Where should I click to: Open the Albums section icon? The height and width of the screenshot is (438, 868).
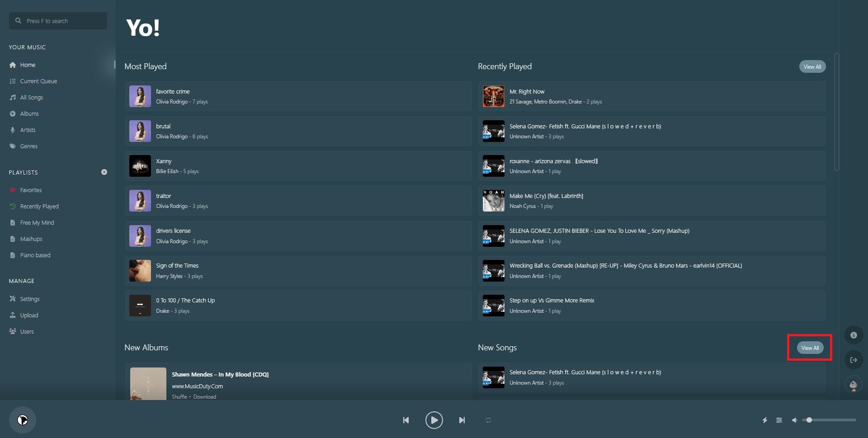click(x=13, y=113)
